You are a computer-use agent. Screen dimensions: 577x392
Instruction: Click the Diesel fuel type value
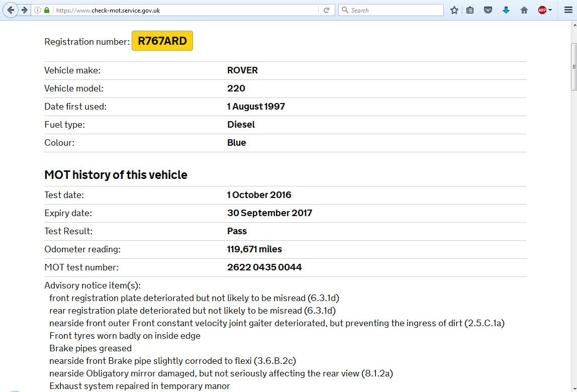pyautogui.click(x=241, y=125)
